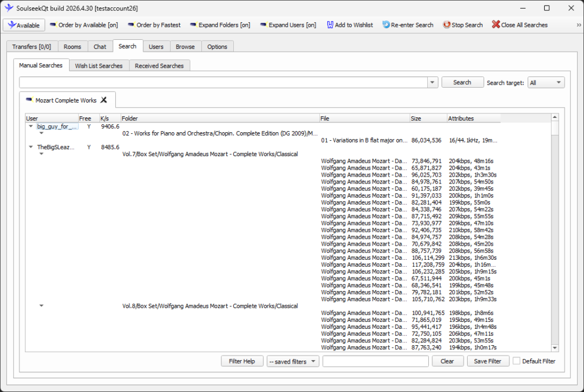Select the big_guy_for_... user row
The height and width of the screenshot is (392, 584).
click(x=57, y=126)
